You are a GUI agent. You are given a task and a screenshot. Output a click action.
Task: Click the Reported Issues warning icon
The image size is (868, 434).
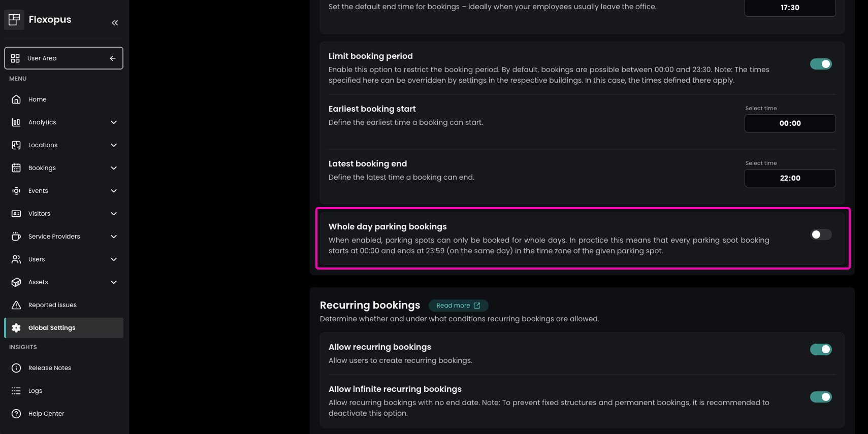tap(16, 305)
